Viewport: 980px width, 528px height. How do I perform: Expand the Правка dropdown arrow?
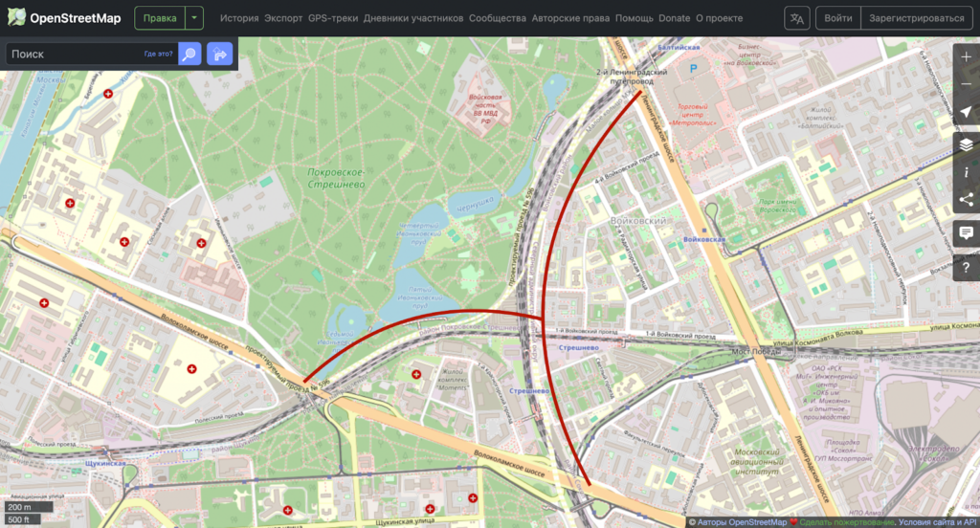195,18
